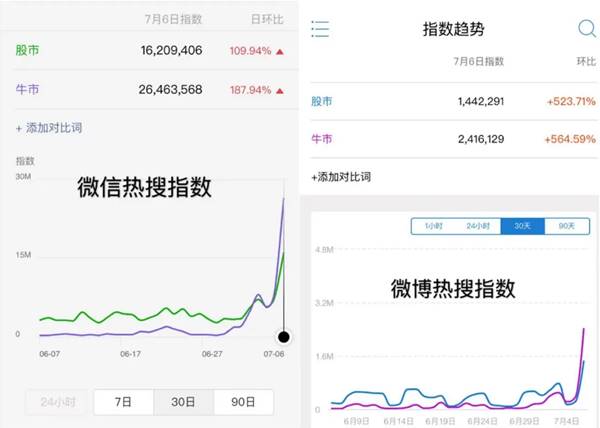This screenshot has height=428, width=600.
Task: Click green 股市 keyword in WeChat panel
Action: pyautogui.click(x=27, y=50)
